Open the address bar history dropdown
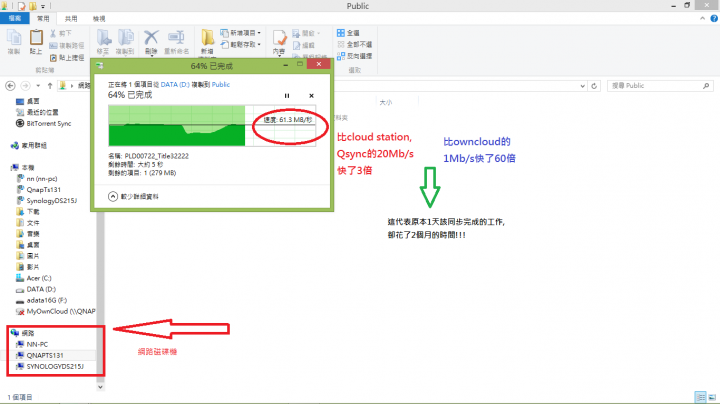720x404 pixels. click(x=582, y=86)
